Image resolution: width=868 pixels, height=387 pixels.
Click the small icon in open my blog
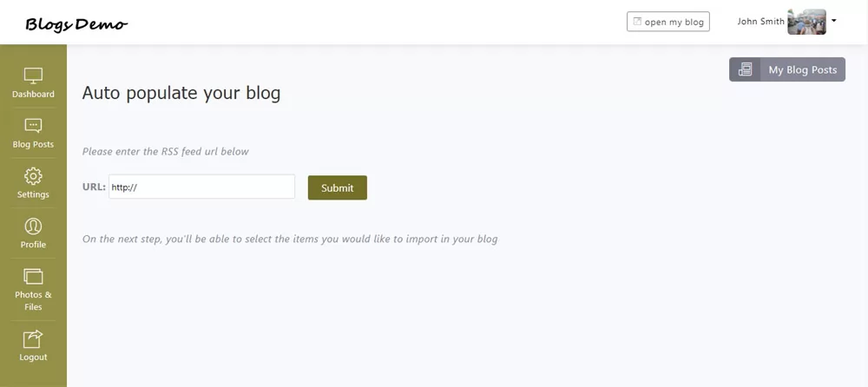[637, 22]
